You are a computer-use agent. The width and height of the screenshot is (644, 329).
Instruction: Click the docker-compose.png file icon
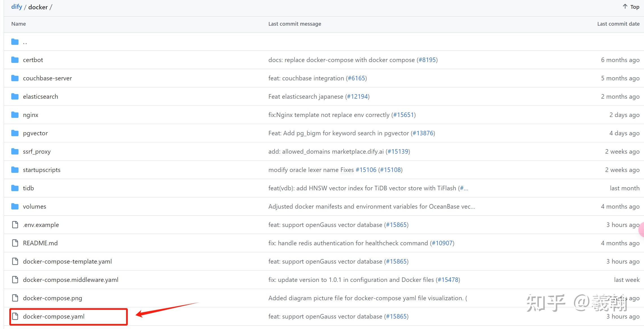coord(15,298)
